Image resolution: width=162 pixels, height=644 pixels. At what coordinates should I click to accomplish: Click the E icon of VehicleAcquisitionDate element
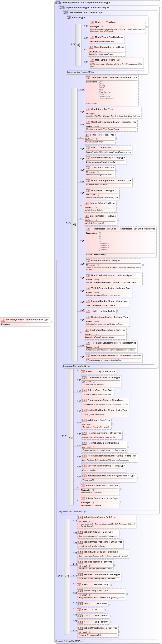(81, 574)
